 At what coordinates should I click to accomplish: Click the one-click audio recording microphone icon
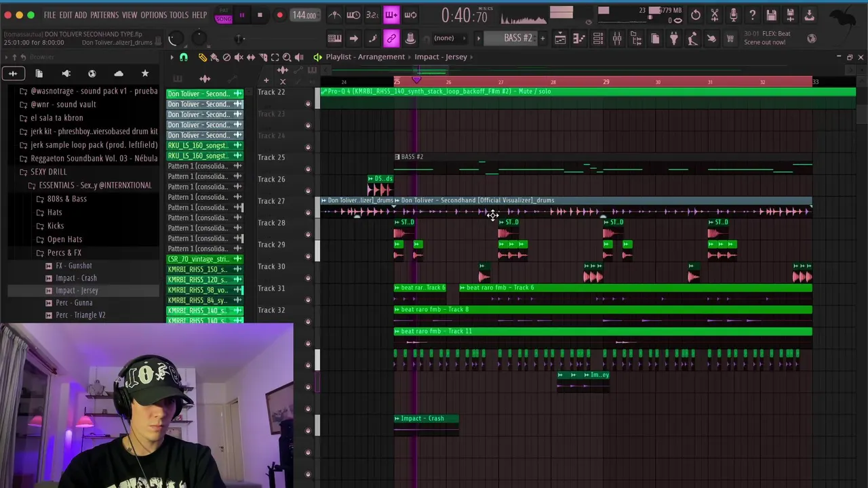pos(734,15)
